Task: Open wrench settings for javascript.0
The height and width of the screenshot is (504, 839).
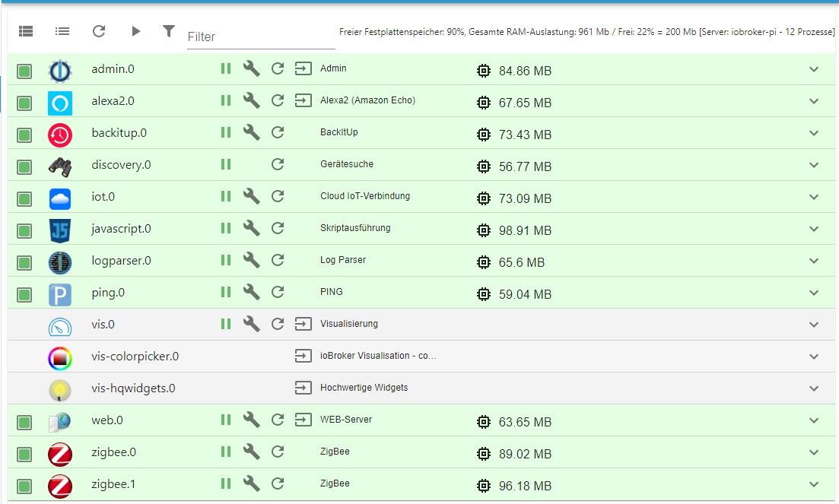Action: pyautogui.click(x=251, y=228)
